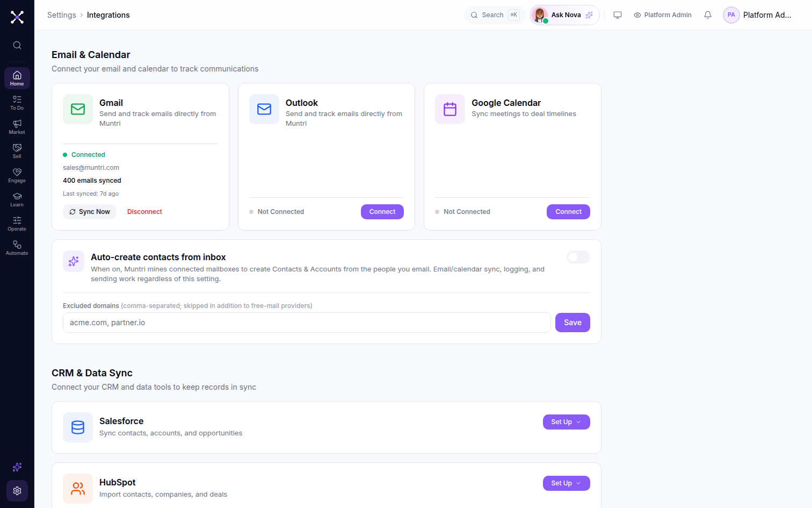The image size is (812, 508).
Task: Click the sales@muntri.com address
Action: click(91, 168)
